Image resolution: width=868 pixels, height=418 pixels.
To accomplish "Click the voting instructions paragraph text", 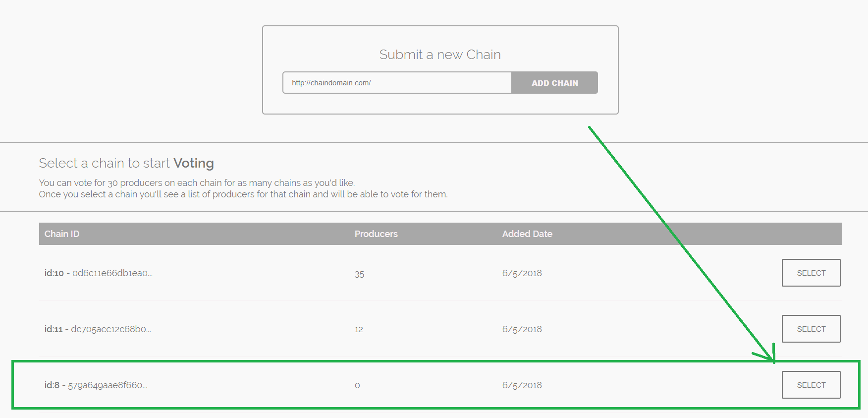I will 243,188.
